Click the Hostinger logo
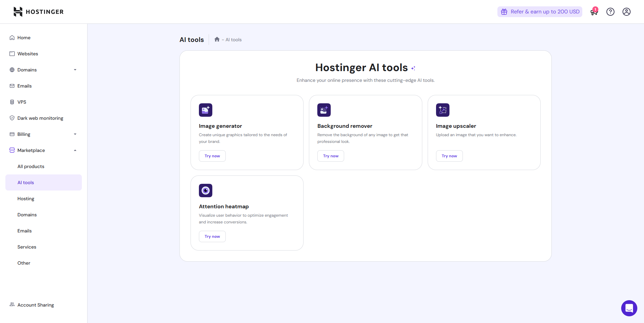The image size is (644, 323). [x=38, y=12]
